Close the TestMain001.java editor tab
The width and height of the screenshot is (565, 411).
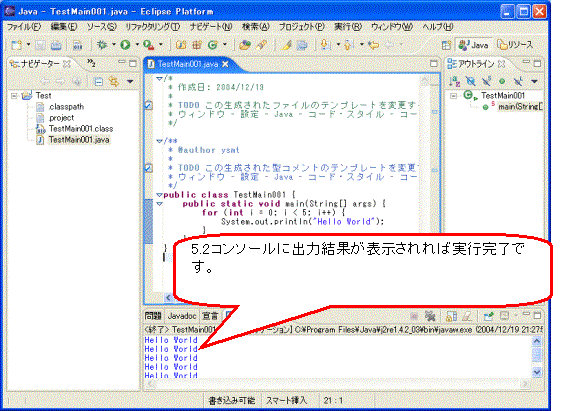coord(225,64)
